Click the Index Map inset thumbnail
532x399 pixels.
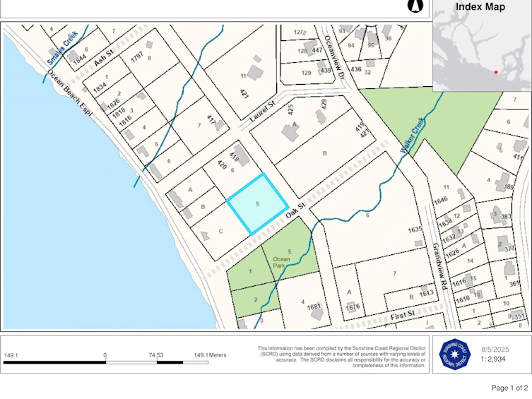(482, 45)
